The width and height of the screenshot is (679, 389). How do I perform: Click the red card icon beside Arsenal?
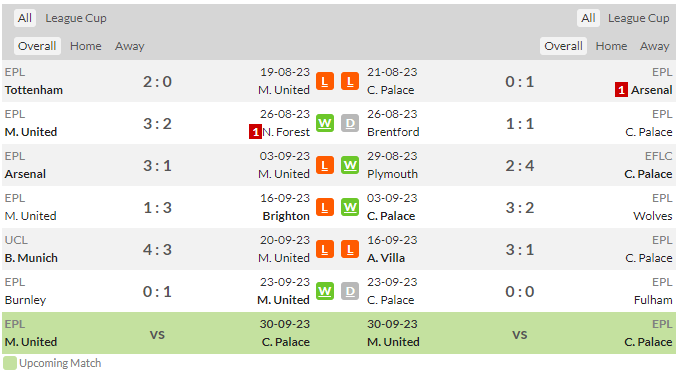pos(621,90)
